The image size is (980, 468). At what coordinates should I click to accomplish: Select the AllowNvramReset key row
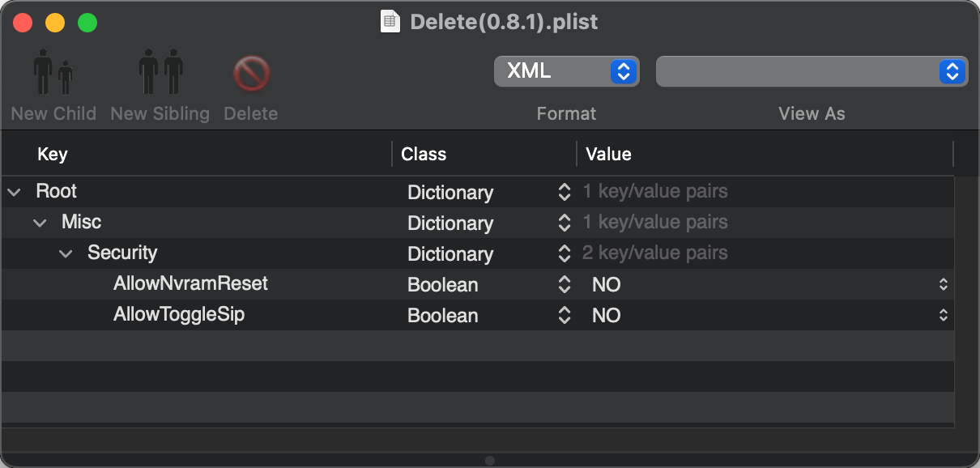click(190, 284)
